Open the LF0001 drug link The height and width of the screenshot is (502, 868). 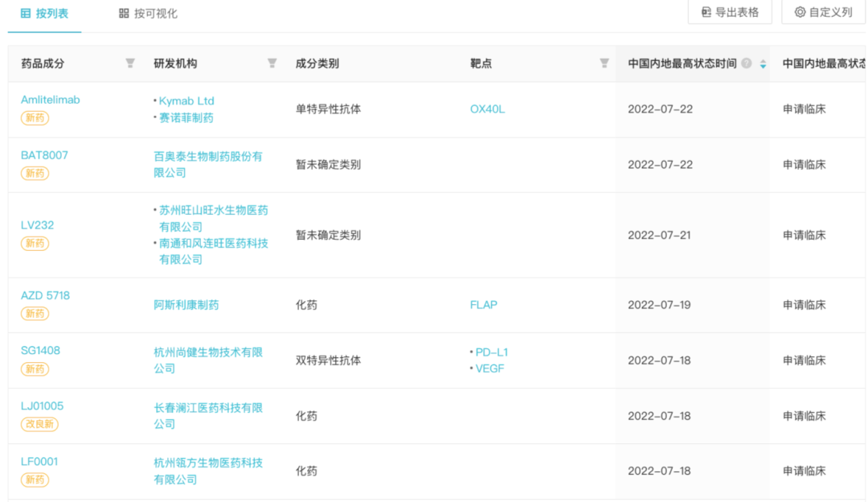pyautogui.click(x=39, y=461)
